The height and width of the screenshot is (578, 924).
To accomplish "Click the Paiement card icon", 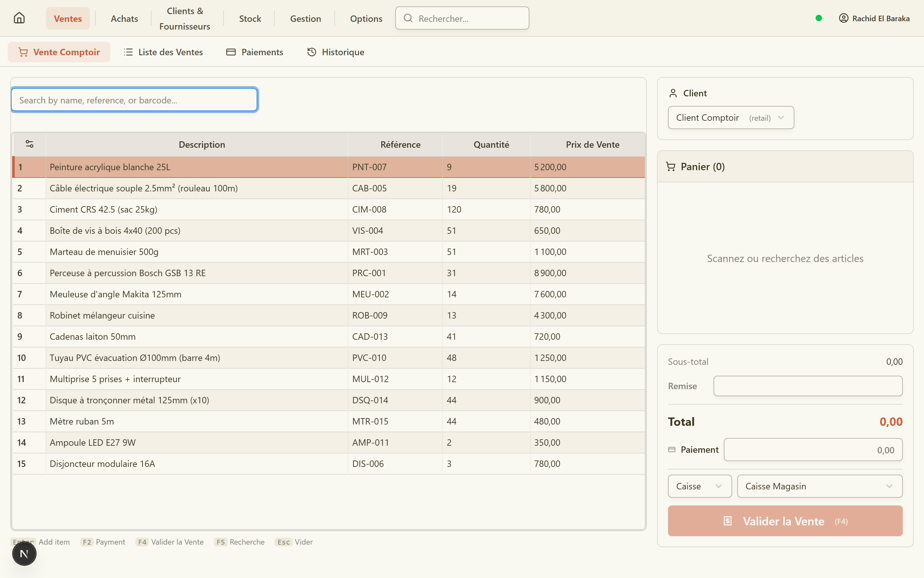I will [672, 450].
